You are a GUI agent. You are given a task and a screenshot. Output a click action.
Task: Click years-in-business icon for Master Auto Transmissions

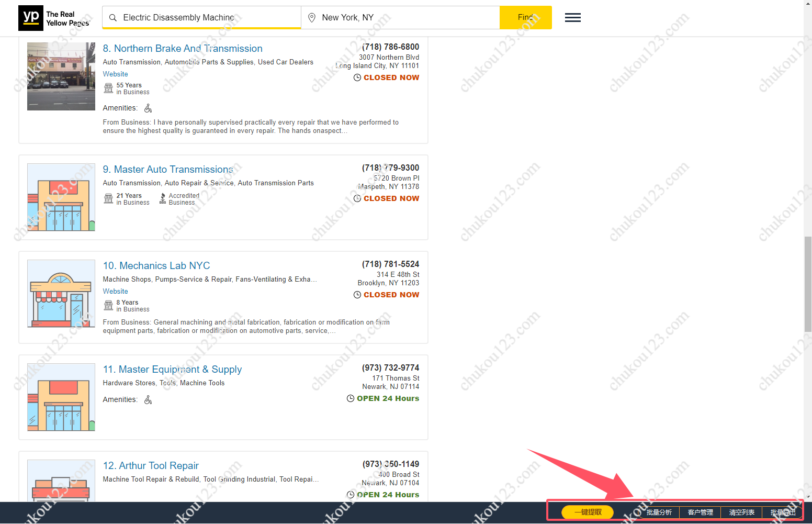(108, 199)
